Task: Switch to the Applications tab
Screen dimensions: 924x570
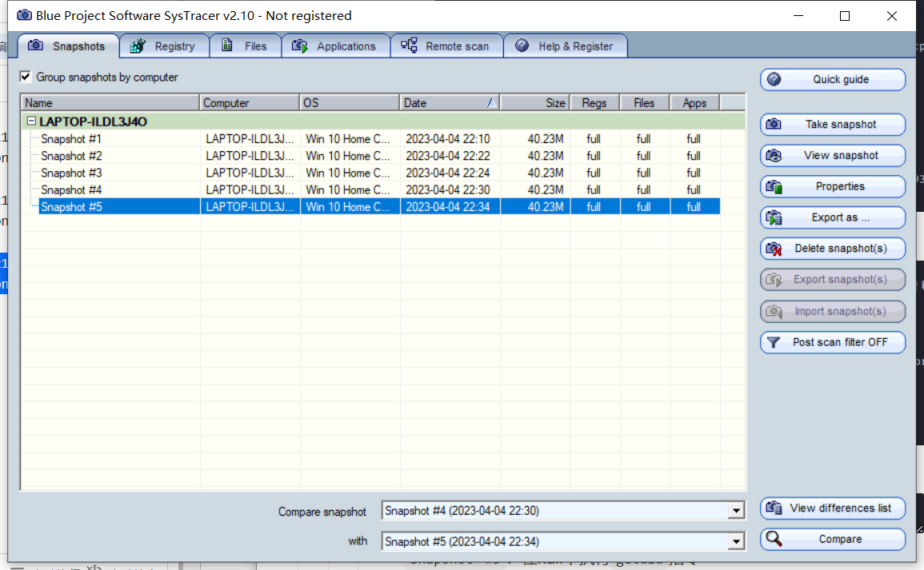Action: point(336,46)
